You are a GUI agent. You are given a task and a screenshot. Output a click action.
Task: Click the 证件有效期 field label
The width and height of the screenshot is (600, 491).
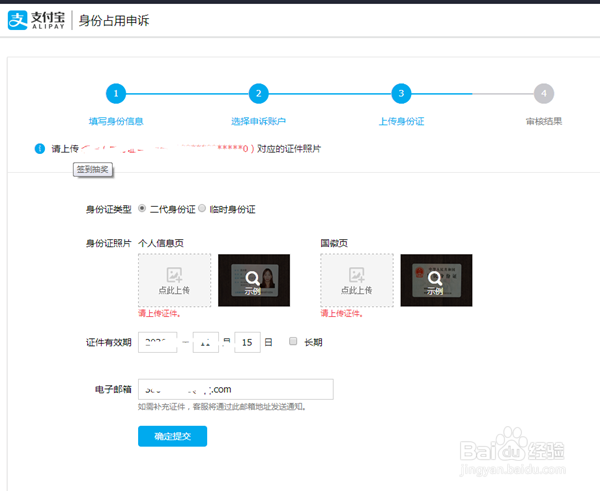[x=109, y=342]
